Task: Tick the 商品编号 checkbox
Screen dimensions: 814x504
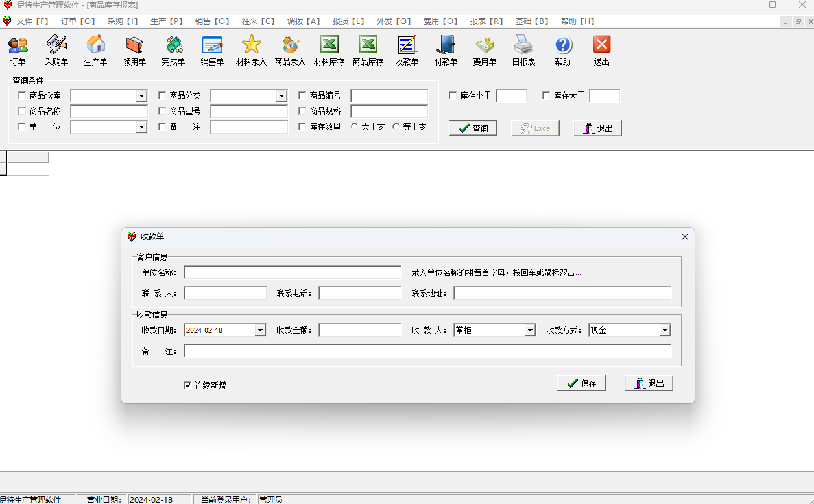Action: 303,95
